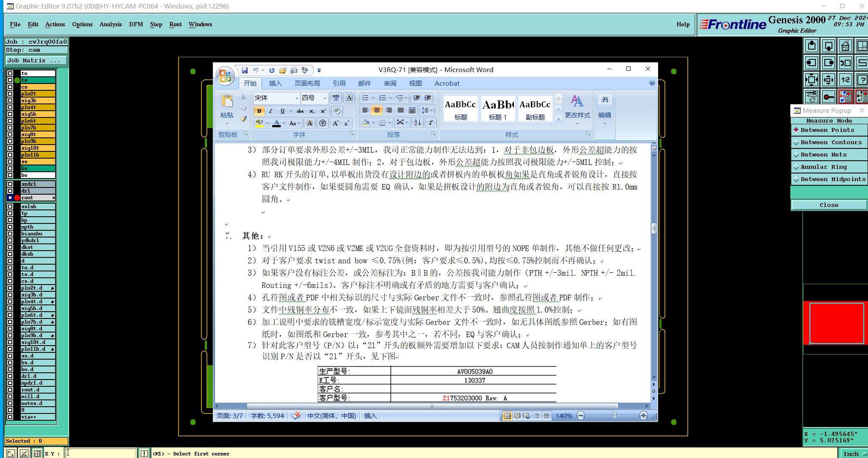Click the Office round button in Word
This screenshot has height=458, width=868.
point(225,76)
